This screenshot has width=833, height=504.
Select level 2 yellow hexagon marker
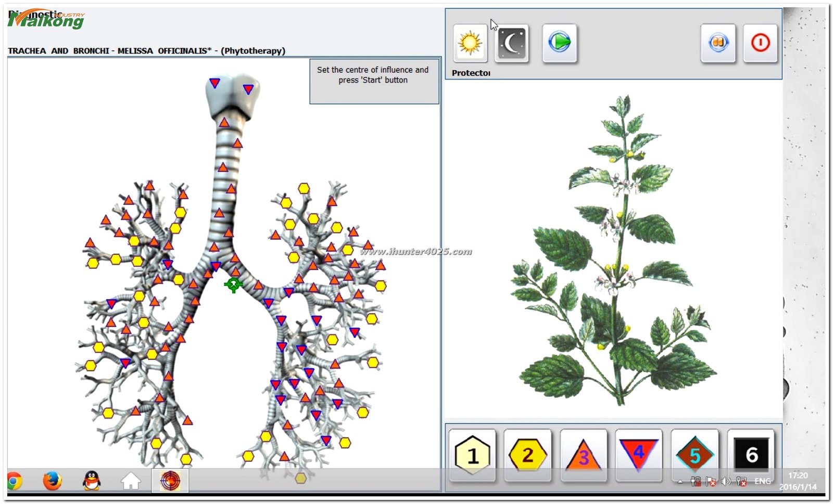tap(527, 455)
